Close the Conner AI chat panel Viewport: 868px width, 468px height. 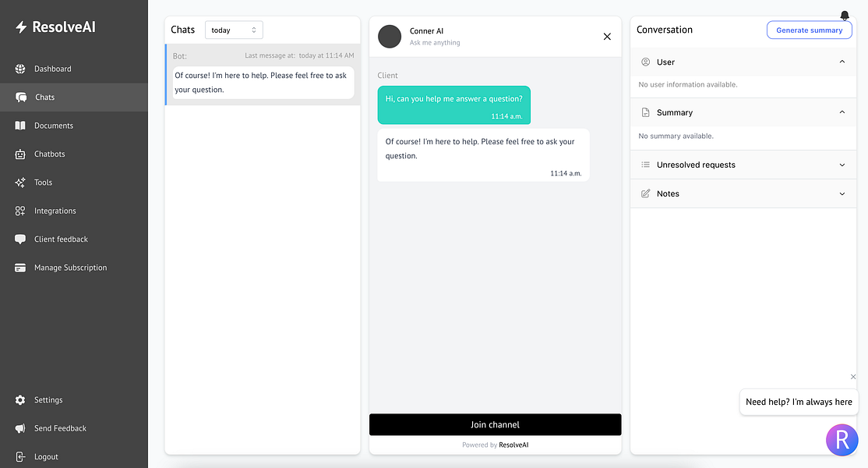[x=607, y=37]
